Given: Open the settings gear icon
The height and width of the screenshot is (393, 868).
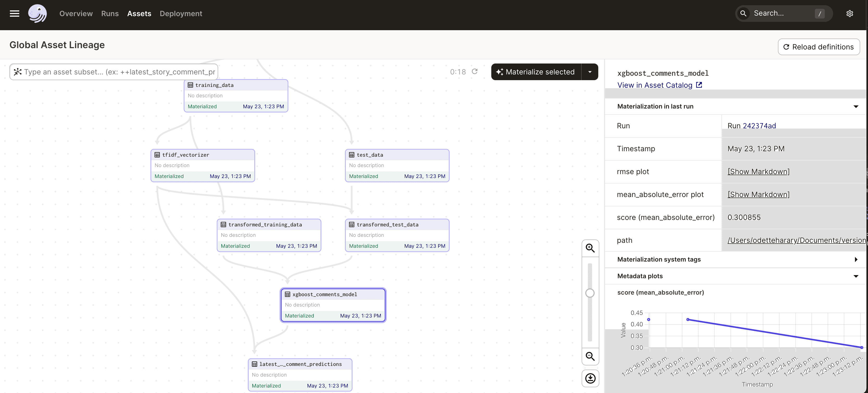Looking at the screenshot, I should pyautogui.click(x=850, y=14).
